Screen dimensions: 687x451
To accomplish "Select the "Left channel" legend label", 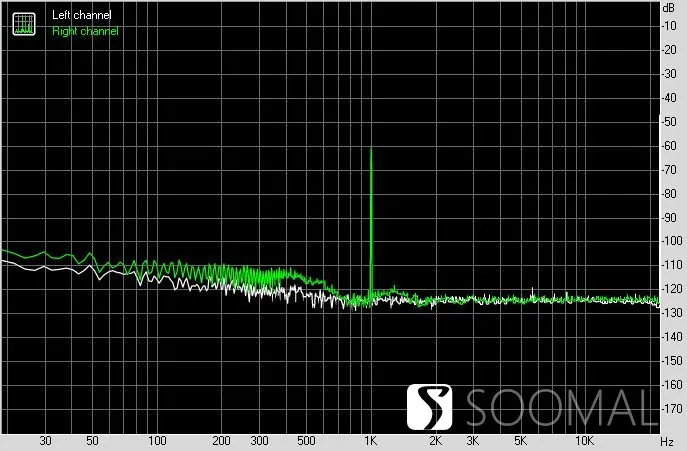I will 81,15.
